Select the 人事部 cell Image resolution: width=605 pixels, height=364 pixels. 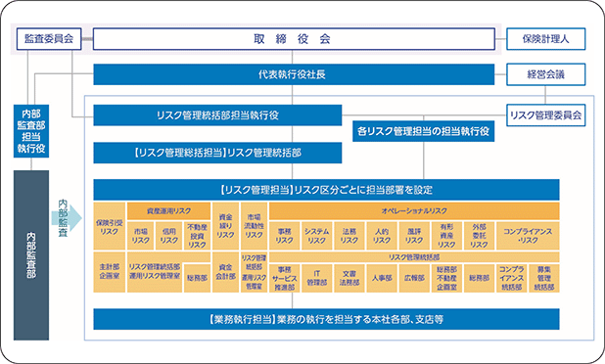point(382,278)
